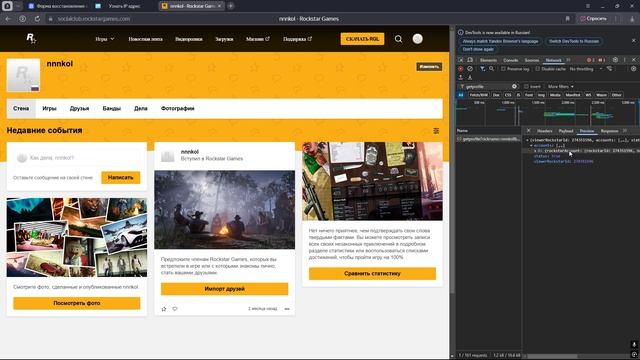Check the Invert filter checkbox
640x360 pixels.
[526, 87]
